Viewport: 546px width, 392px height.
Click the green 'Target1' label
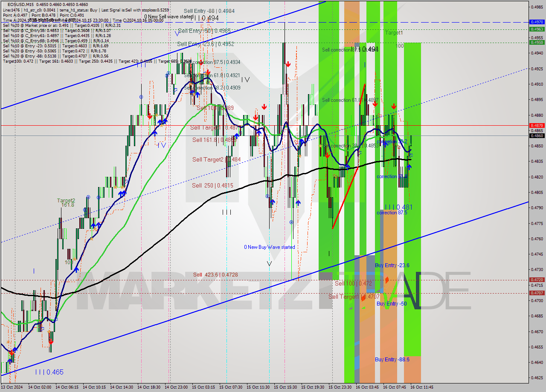click(394, 33)
